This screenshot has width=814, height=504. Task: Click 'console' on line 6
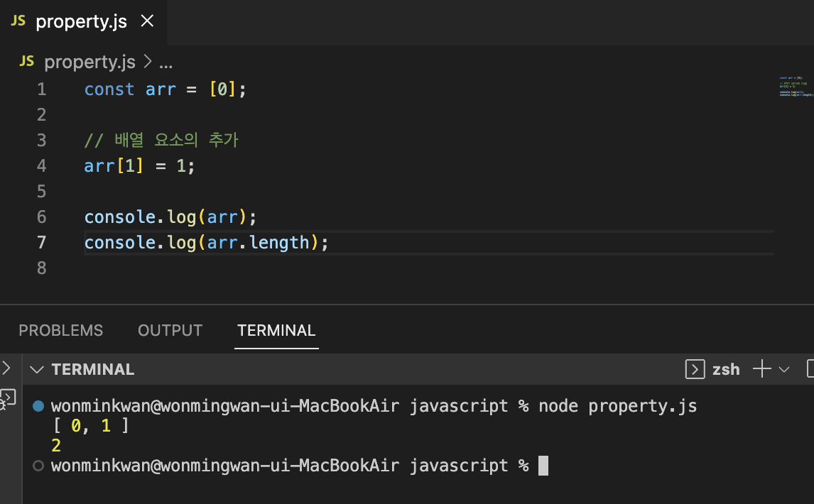(x=120, y=217)
